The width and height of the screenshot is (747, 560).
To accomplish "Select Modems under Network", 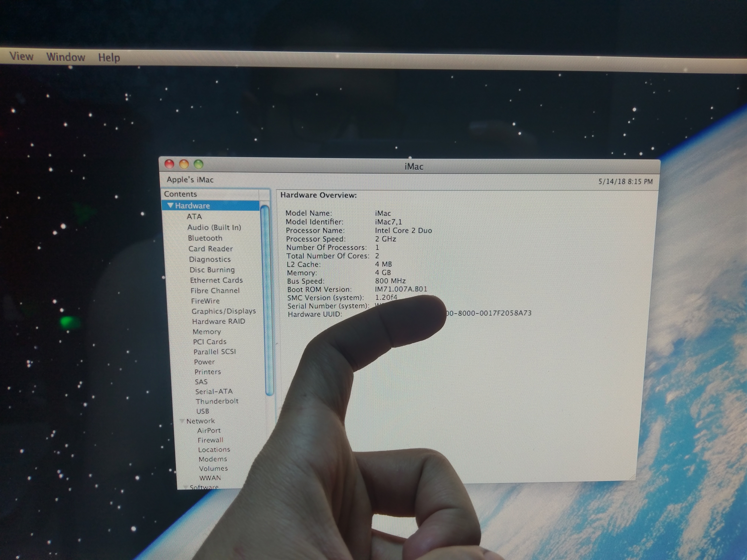I will [212, 459].
